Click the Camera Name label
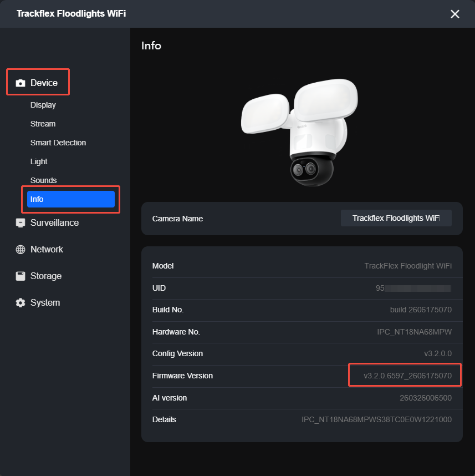475x476 pixels. [177, 219]
